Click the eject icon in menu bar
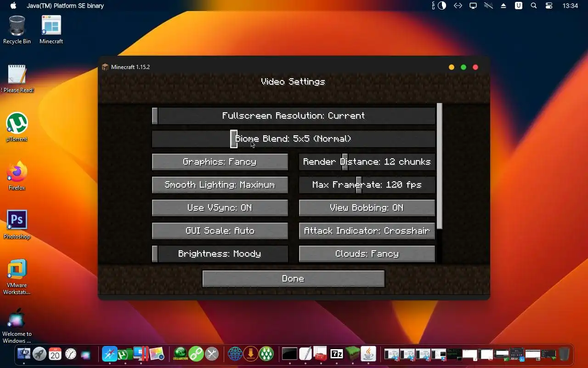 point(503,6)
